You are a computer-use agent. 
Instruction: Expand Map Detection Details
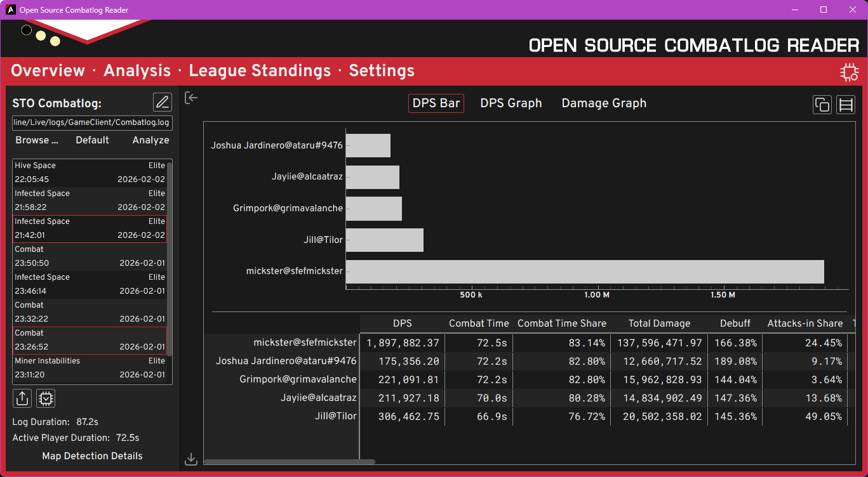[x=92, y=456]
